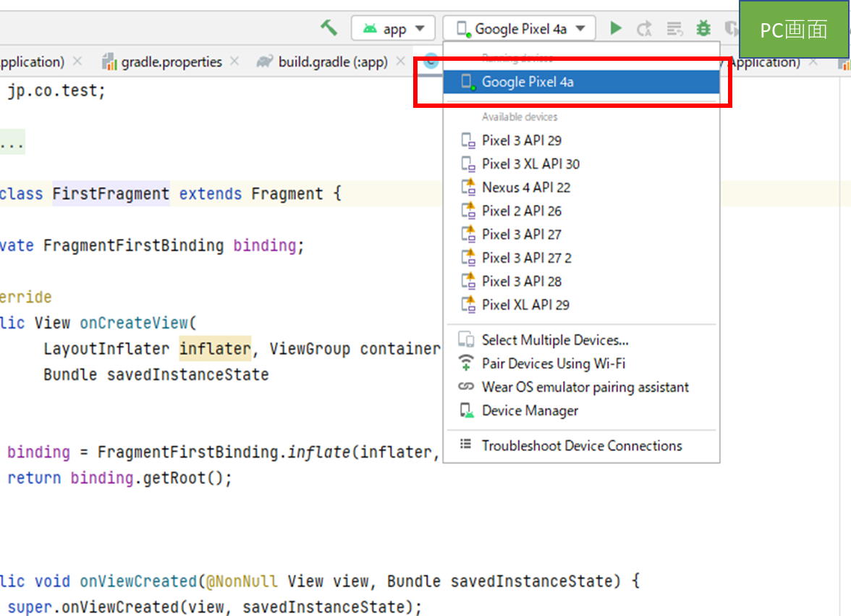Viewport: 851px width, 616px height.
Task: Start debugging with the green bug icon
Action: (x=703, y=28)
